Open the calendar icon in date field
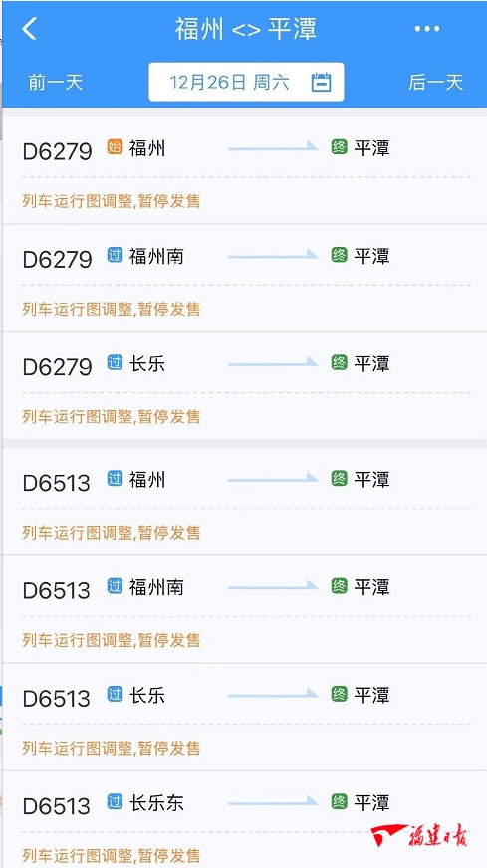 point(321,82)
